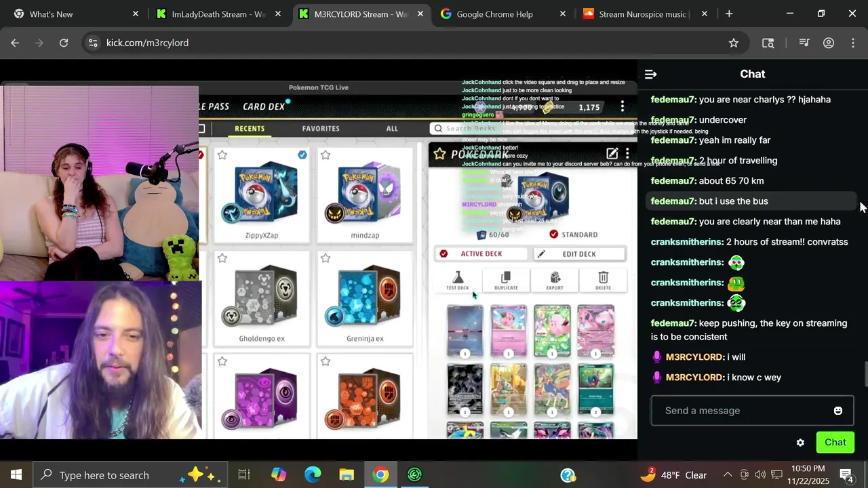868x488 pixels.
Task: Close the M3RCYLORD Stream tab
Action: point(420,14)
